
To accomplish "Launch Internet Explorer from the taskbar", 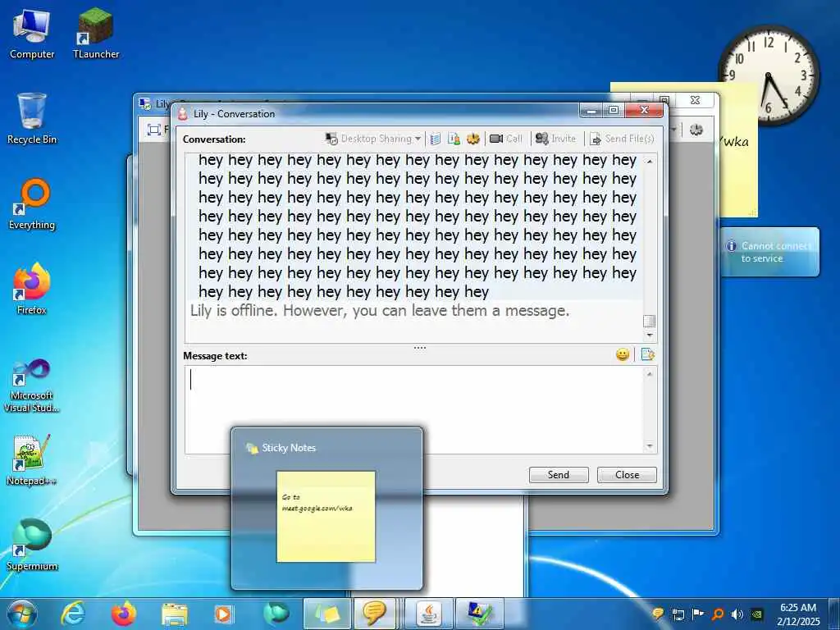I will coord(73,614).
